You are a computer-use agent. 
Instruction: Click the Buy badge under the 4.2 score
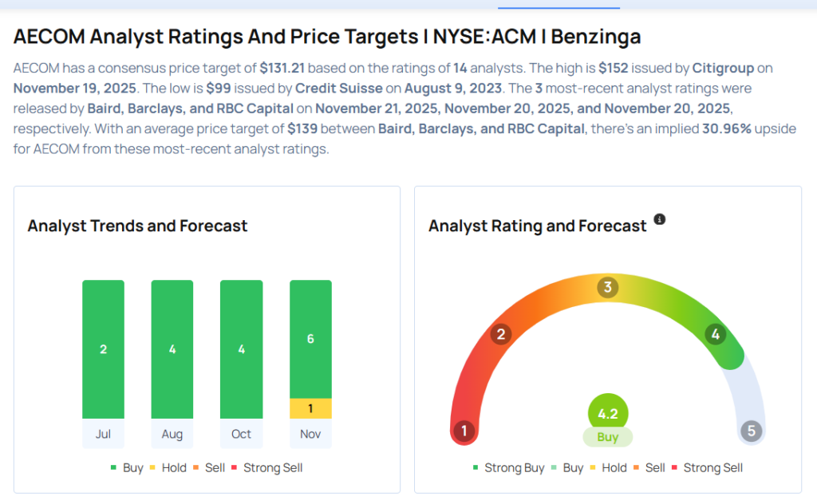pos(608,437)
